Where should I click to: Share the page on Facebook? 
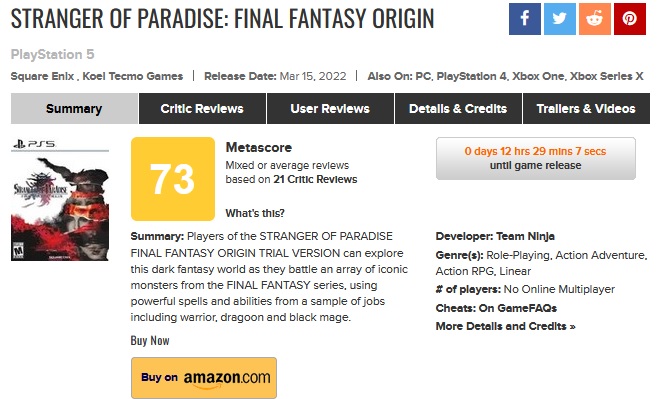(x=525, y=19)
